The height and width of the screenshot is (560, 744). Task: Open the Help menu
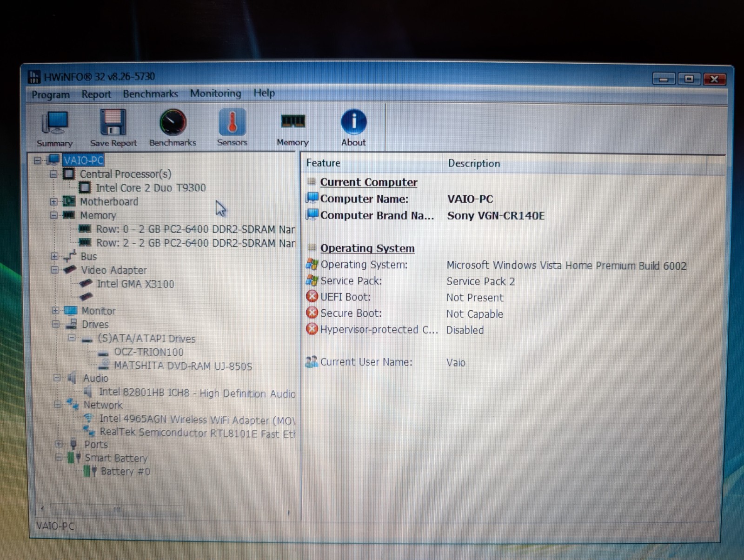264,93
